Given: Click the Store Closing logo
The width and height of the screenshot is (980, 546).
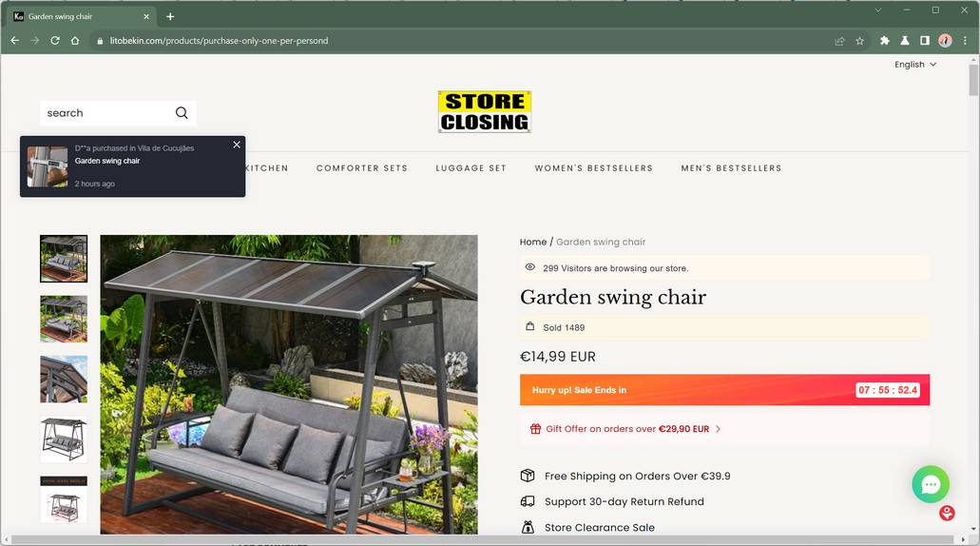Looking at the screenshot, I should point(485,111).
